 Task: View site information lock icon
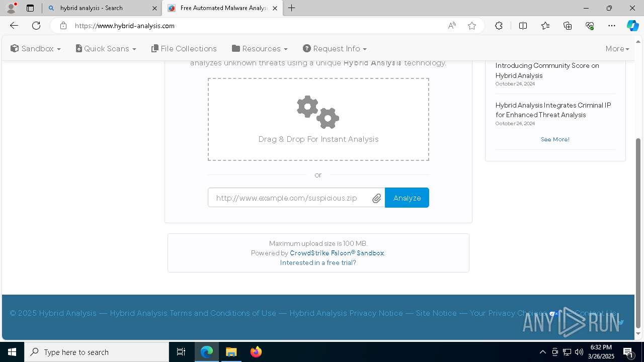point(63,26)
